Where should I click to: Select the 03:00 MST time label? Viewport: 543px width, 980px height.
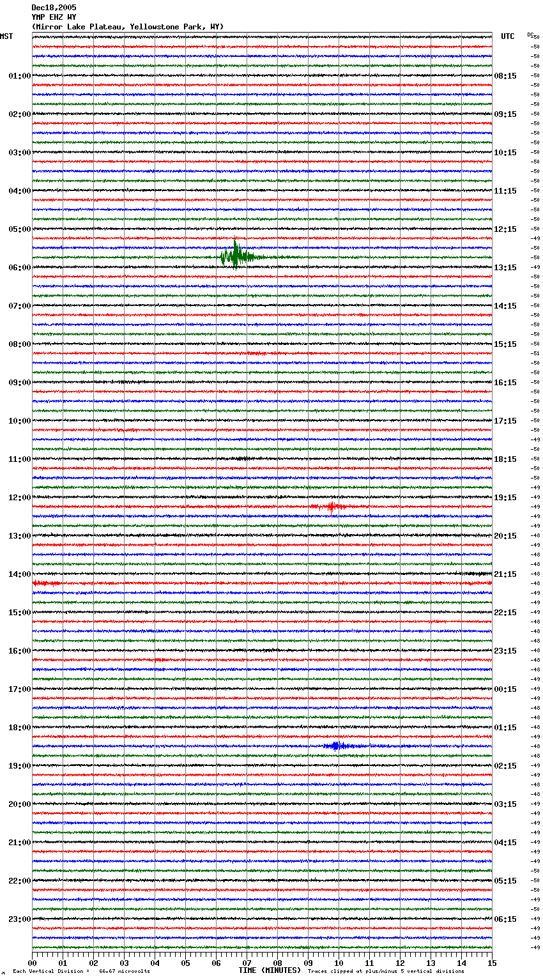click(x=19, y=153)
